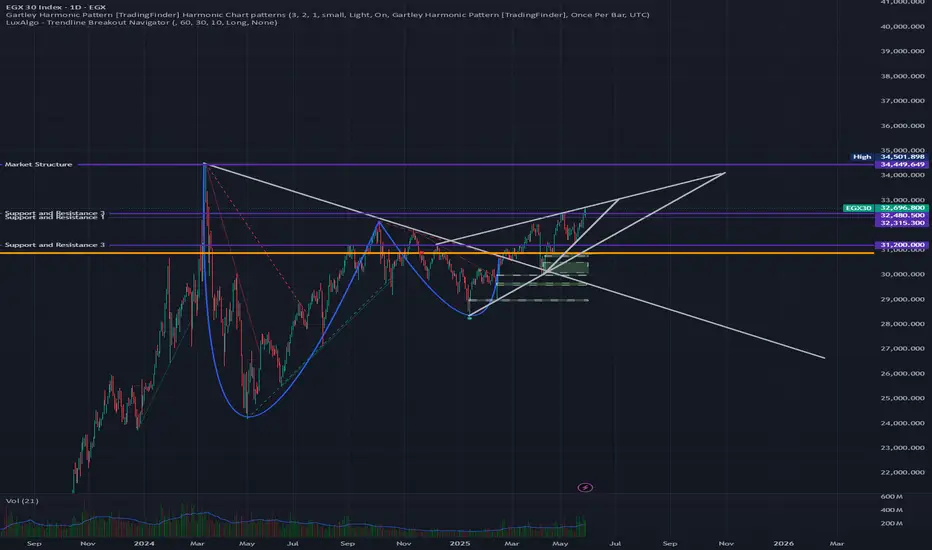
Task: Click the High price label tag
Action: [x=862, y=157]
